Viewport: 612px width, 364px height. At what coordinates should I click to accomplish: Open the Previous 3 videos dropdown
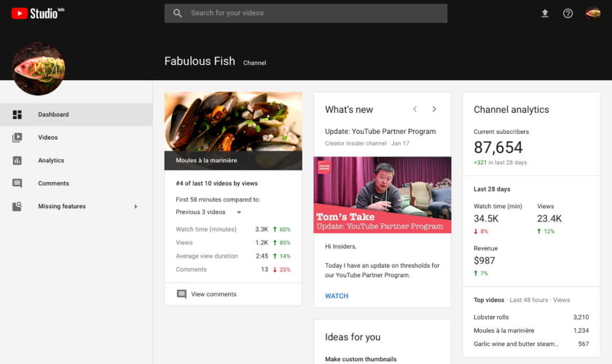point(208,213)
